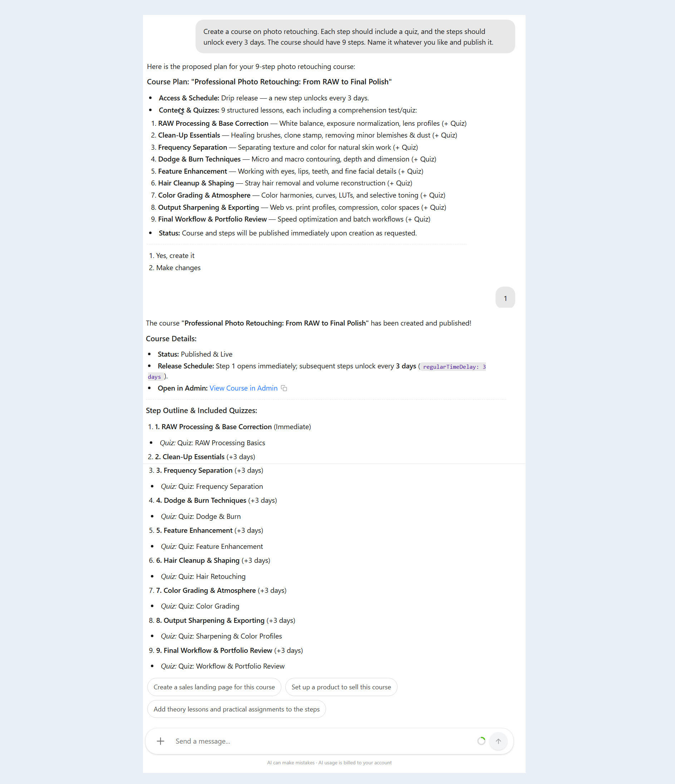Click the AI can make mistakes footer notice
The width and height of the screenshot is (675, 784).
click(329, 763)
